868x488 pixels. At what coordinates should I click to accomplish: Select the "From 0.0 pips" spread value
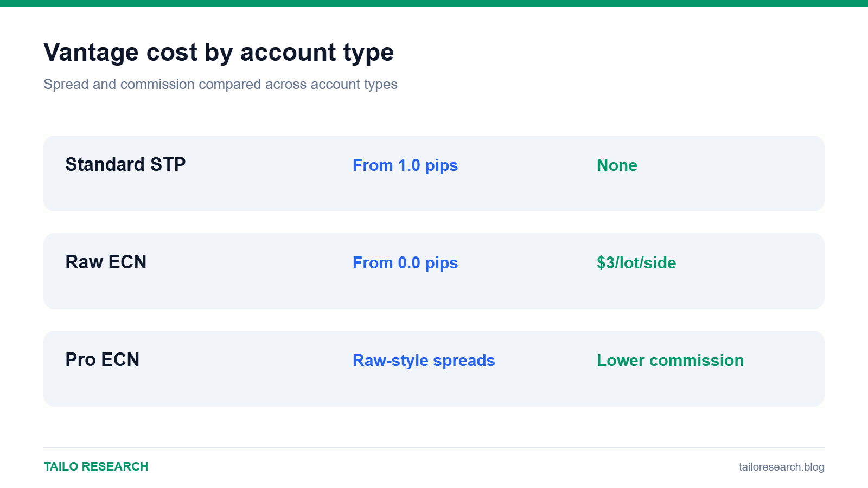click(405, 263)
